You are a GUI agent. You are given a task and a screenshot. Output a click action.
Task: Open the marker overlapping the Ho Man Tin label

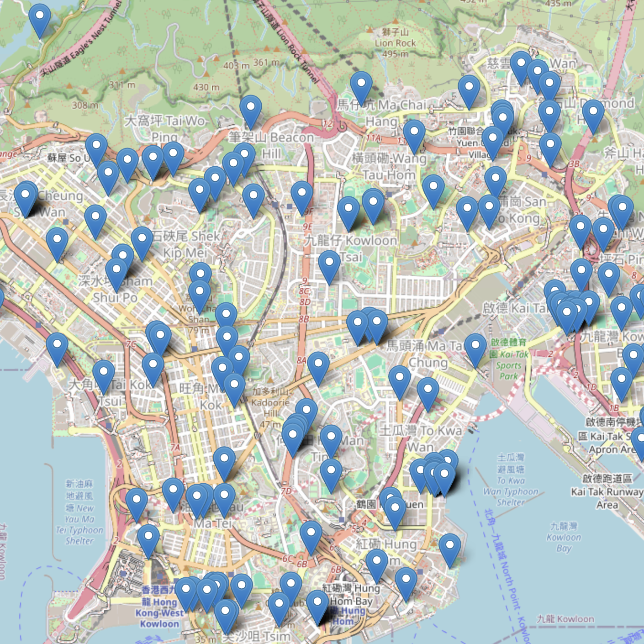331,442
